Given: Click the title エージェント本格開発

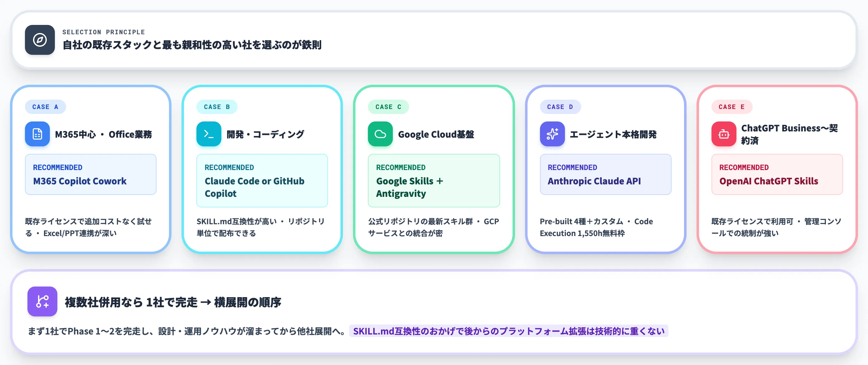Looking at the screenshot, I should tap(613, 134).
